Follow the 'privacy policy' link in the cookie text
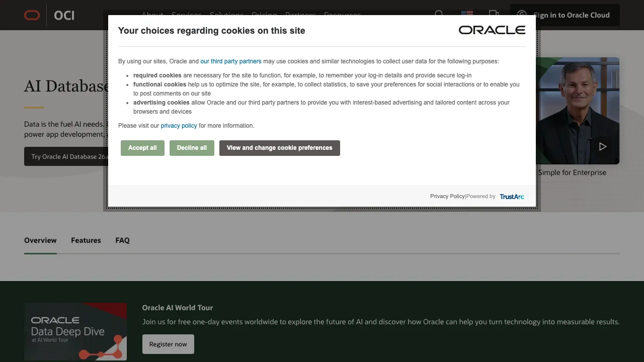This screenshot has width=644, height=362. pos(179,126)
